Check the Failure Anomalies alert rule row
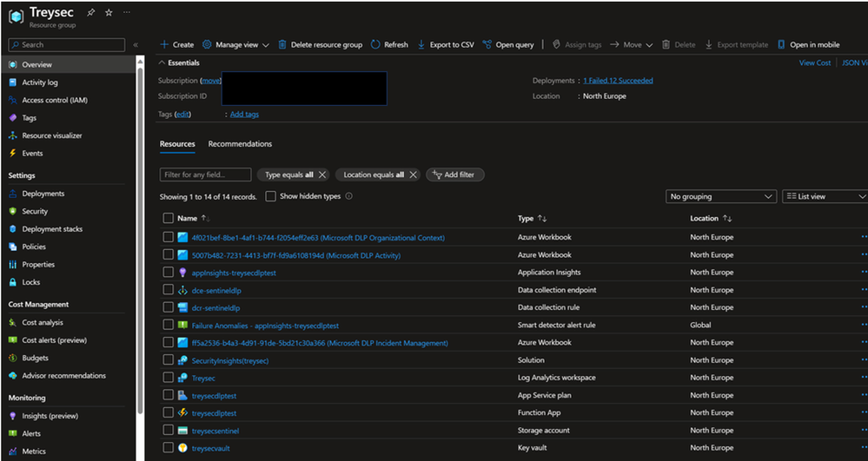868x461 pixels. coord(169,326)
